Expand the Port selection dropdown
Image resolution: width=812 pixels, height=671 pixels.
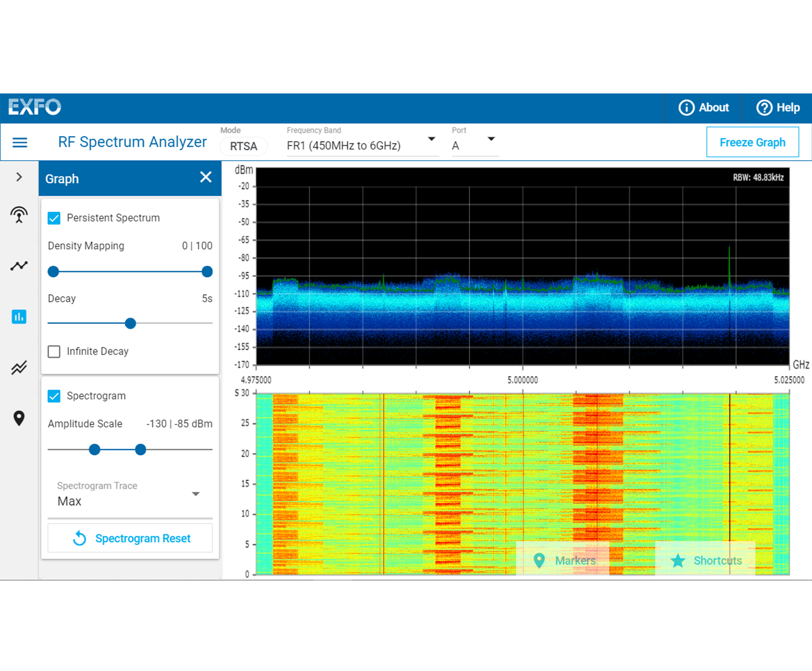coord(491,139)
